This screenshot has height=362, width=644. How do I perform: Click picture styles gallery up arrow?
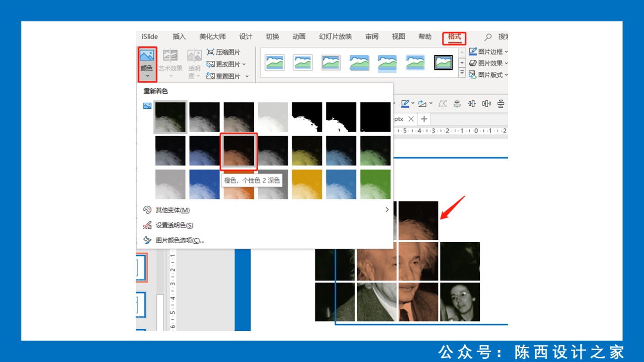pos(462,52)
